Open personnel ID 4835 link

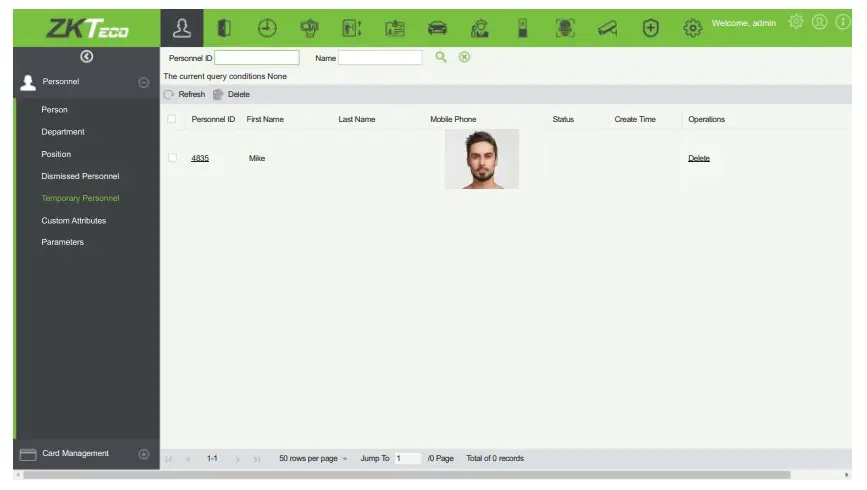coord(200,158)
